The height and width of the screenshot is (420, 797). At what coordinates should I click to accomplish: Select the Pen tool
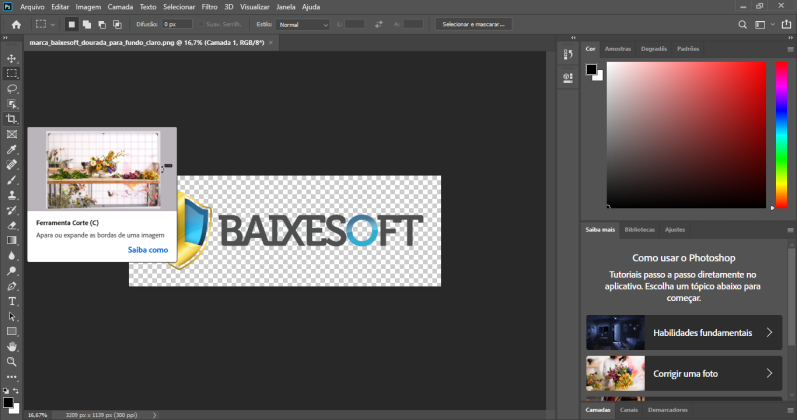[x=11, y=286]
